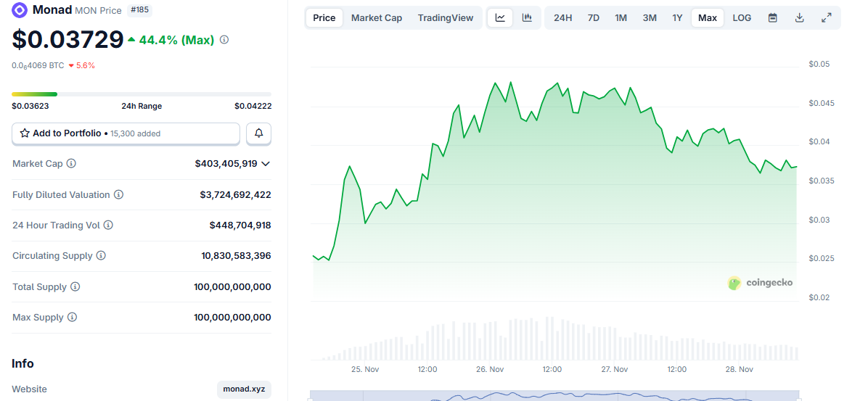This screenshot has width=868, height=401.
Task: Click star icon in Add to Portfolio
Action: [x=25, y=133]
